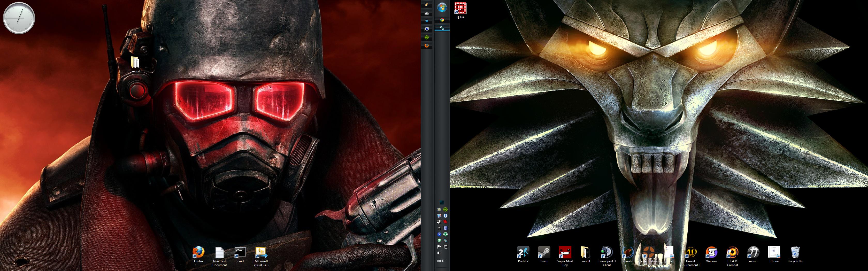This screenshot has height=271, width=868.
Task: Click the taskbar clock showing 00:45
Action: (441, 261)
